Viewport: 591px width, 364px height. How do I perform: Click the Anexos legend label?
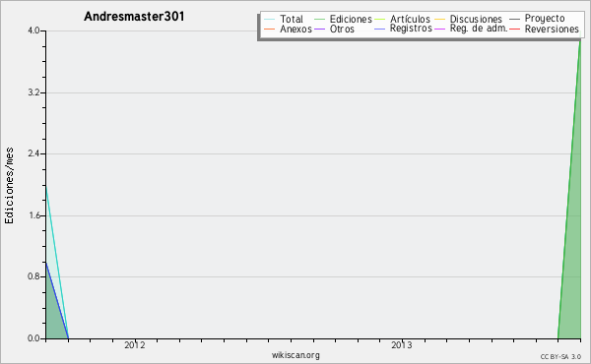(x=295, y=29)
